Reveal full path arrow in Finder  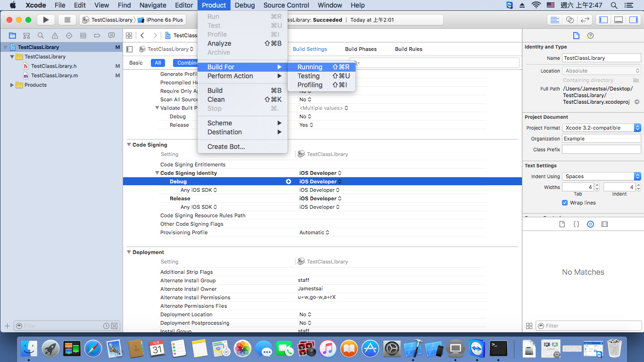click(x=637, y=102)
